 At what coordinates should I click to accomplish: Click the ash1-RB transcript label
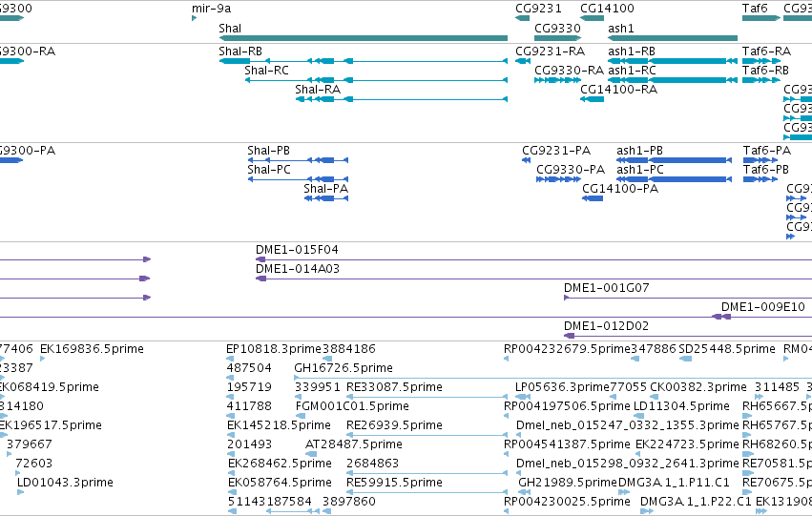(632, 52)
